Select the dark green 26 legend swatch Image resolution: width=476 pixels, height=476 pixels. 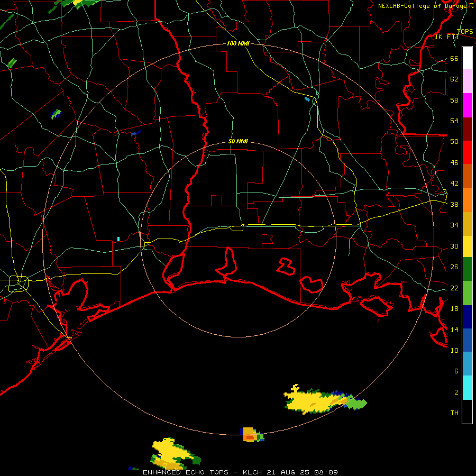click(467, 269)
